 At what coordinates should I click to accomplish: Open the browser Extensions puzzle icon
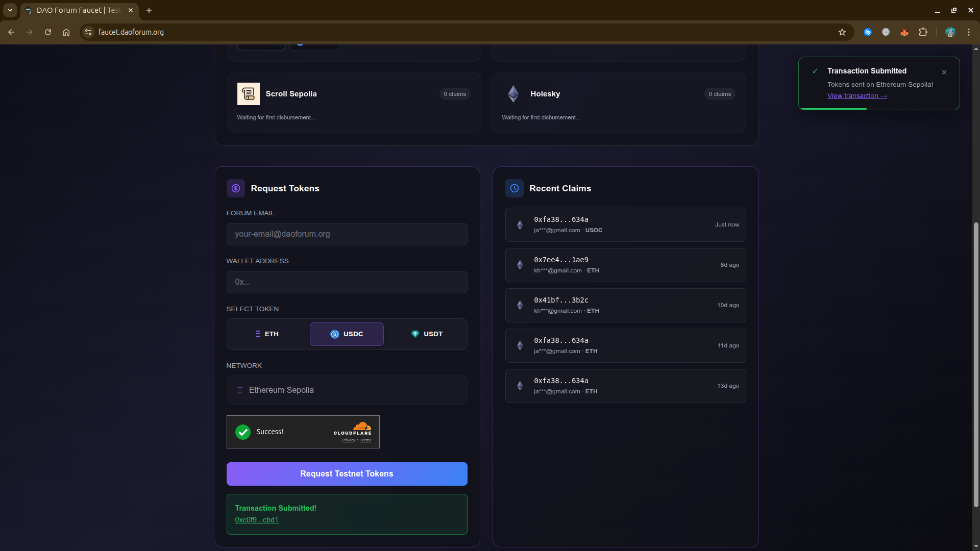pyautogui.click(x=923, y=32)
